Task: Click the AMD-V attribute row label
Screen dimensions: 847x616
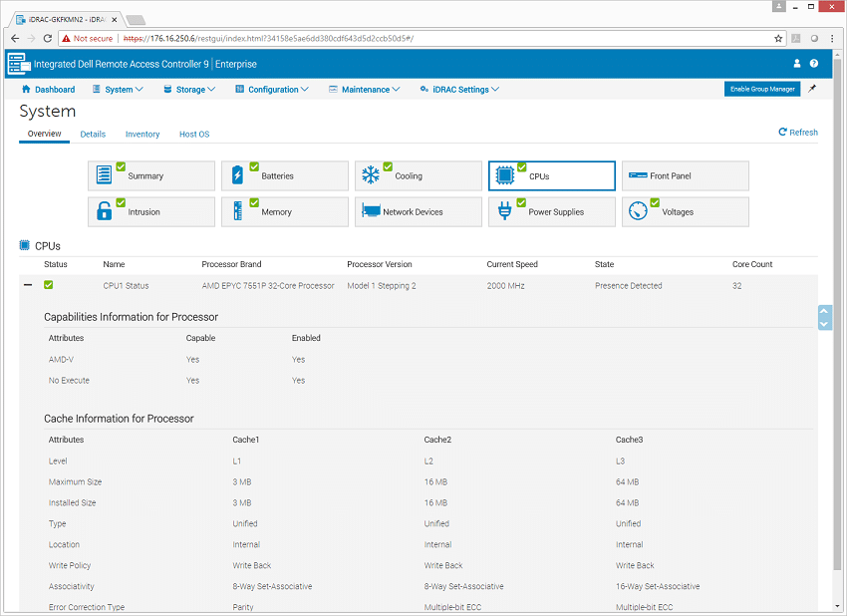Action: tap(61, 359)
